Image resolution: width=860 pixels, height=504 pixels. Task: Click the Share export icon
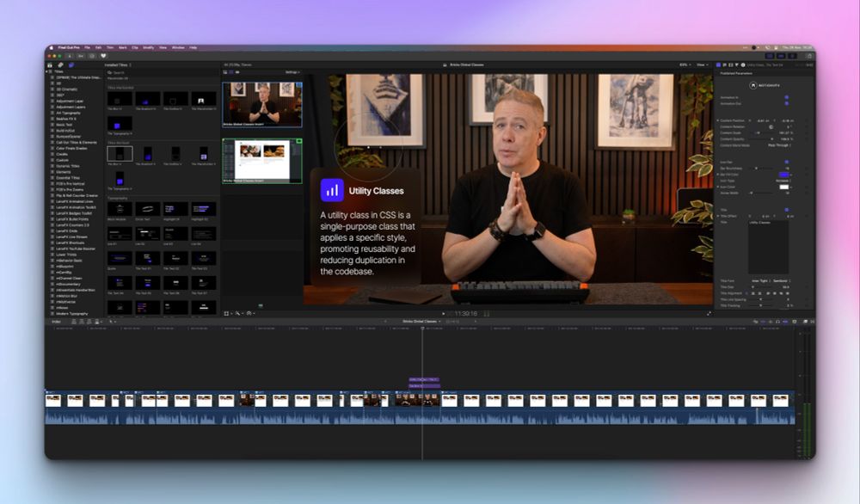[809, 56]
